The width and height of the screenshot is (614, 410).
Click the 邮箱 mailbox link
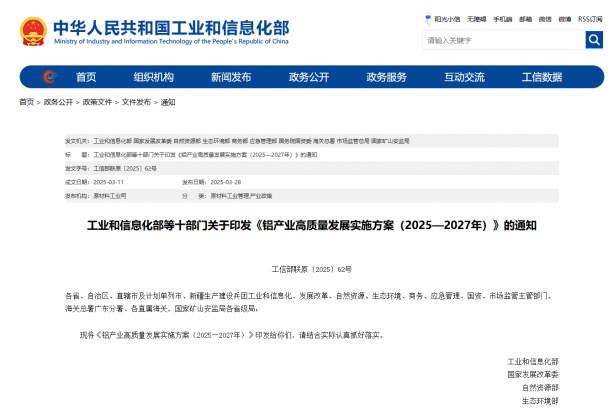526,19
